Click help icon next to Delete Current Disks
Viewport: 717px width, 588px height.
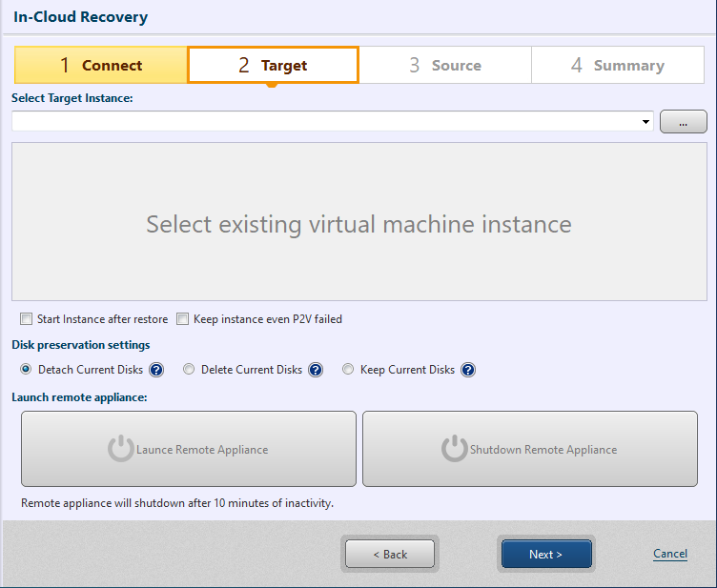(x=316, y=370)
